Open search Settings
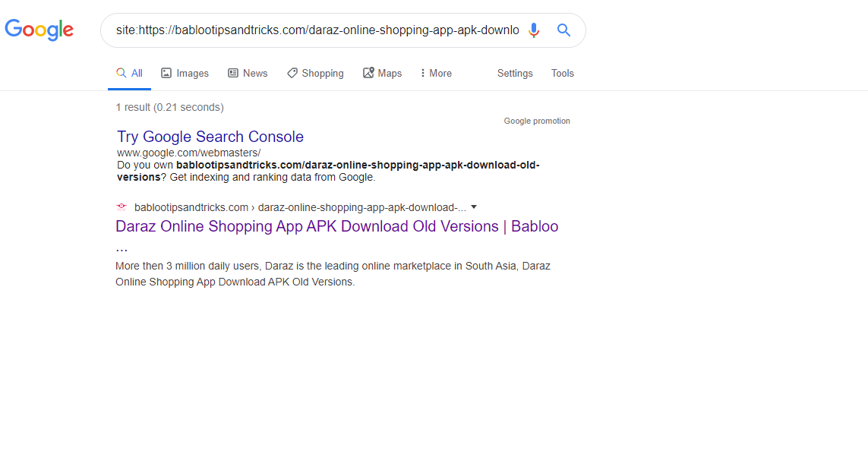Screen dimensions: 868x473 515,73
